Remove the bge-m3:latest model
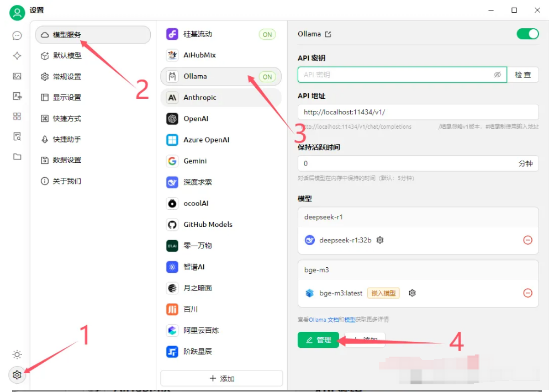The width and height of the screenshot is (549, 392). pos(527,293)
